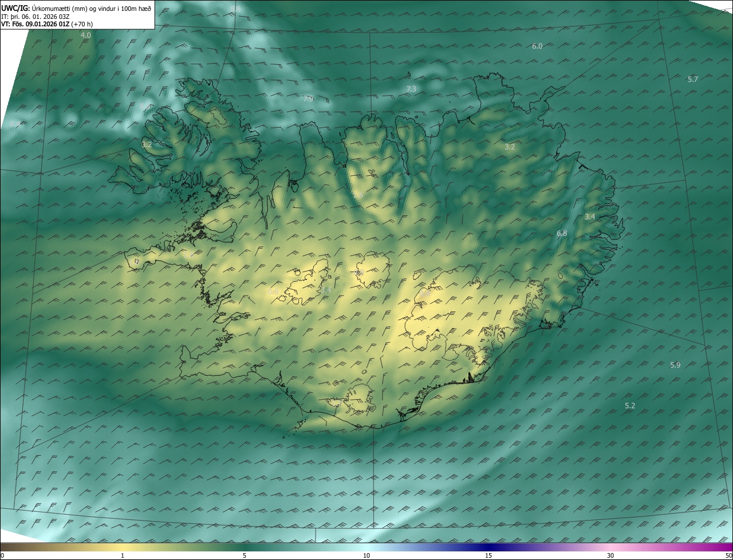733x560 pixels.
Task: Click the dark blue color scale segment above 15
Action: [x=488, y=546]
